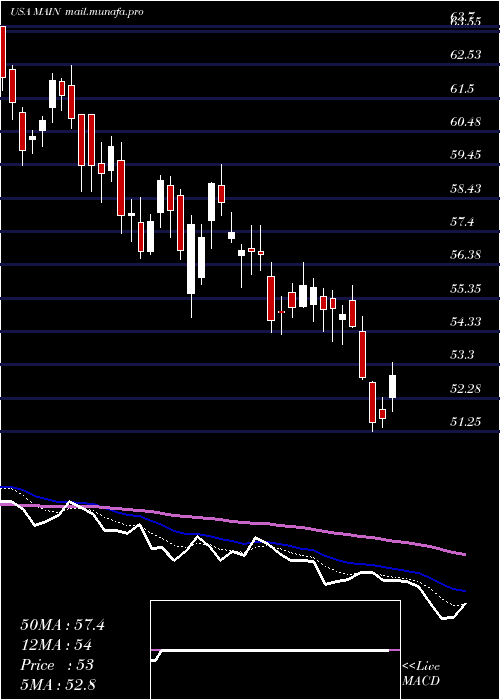Image resolution: width=500 pixels, height=700 pixels.
Task: Click the last white candlestick on the chart
Action: pos(393,386)
